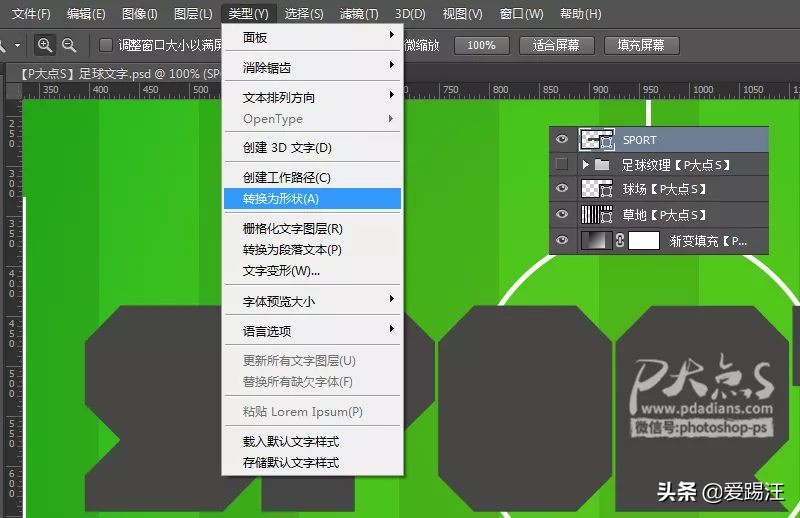This screenshot has height=518, width=800.
Task: Open the 滤镜(T) menu
Action: (359, 14)
